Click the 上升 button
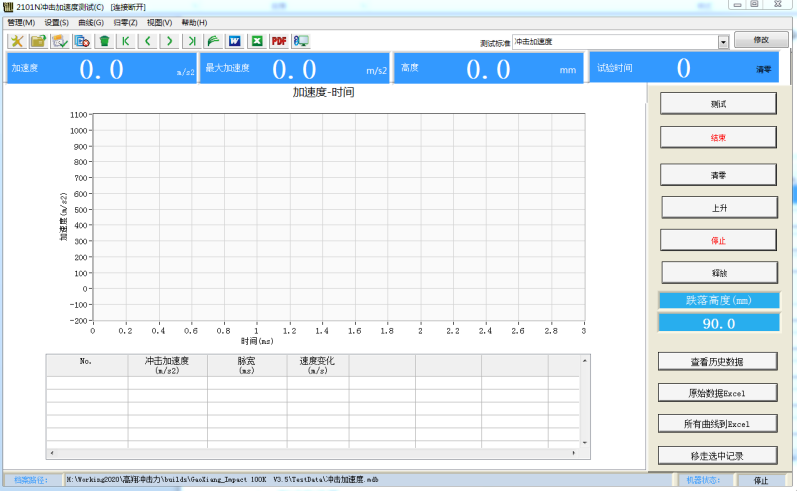This screenshot has width=797, height=492. point(719,207)
